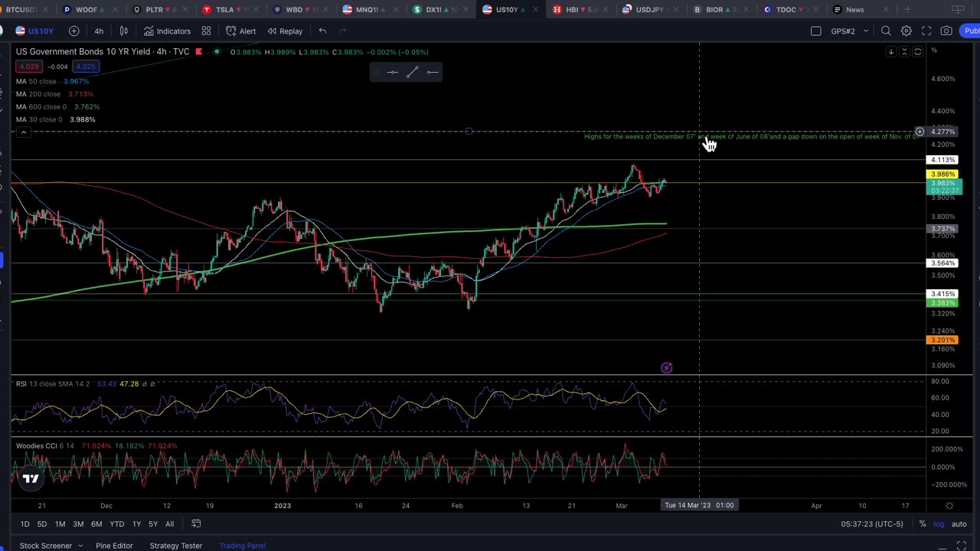Click the 4.277% price line plus button
The image size is (980, 551).
click(x=920, y=132)
